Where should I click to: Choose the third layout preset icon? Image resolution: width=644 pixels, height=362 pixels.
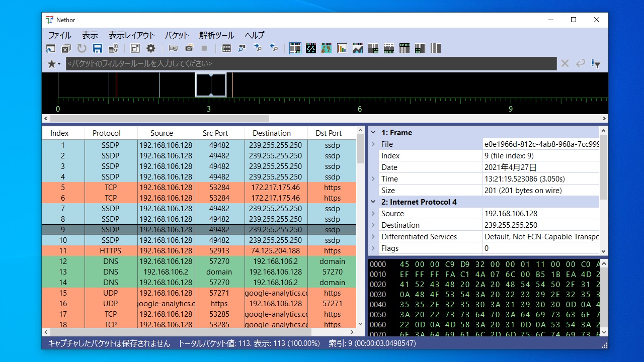[405, 48]
